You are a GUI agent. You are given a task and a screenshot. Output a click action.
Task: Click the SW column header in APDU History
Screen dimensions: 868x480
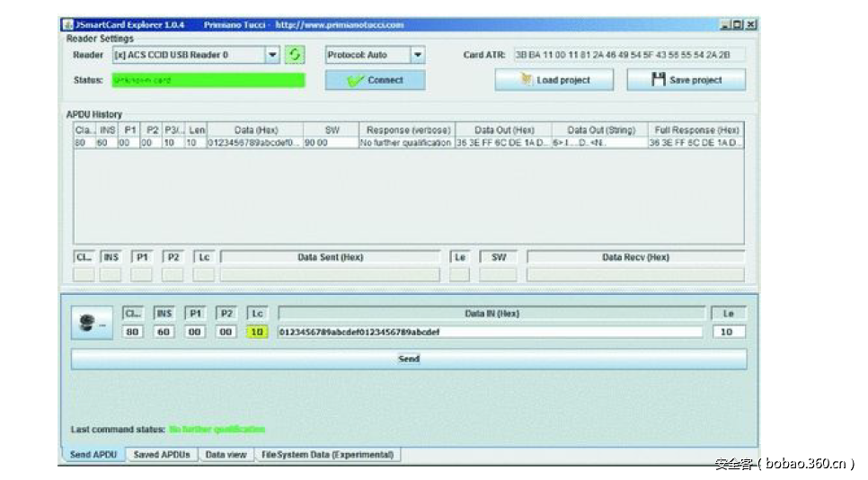coord(332,130)
